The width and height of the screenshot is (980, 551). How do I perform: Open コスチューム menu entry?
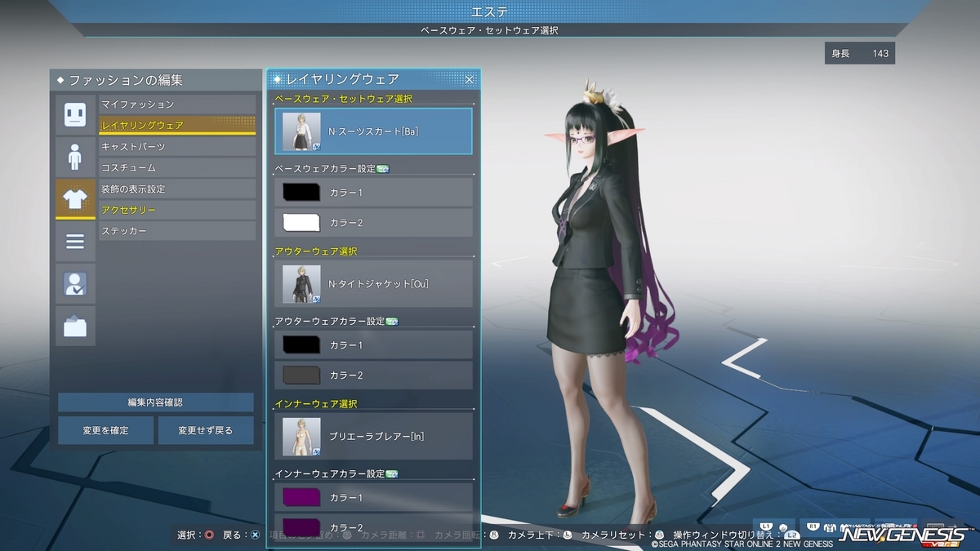[x=177, y=168]
